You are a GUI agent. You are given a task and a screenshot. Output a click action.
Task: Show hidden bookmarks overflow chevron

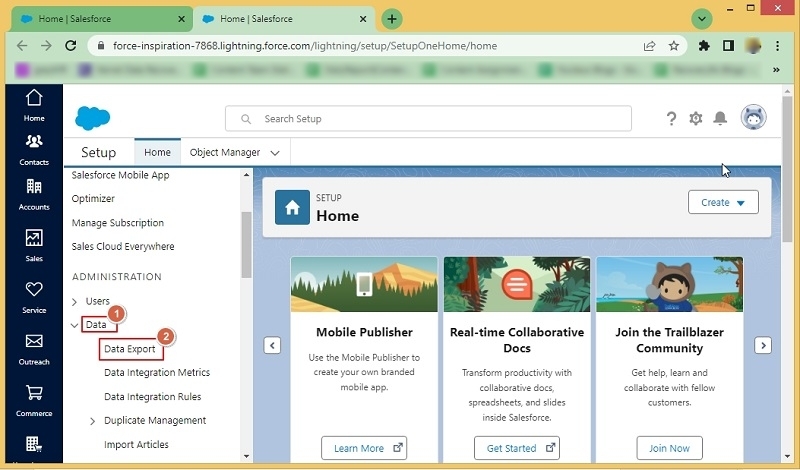pyautogui.click(x=777, y=70)
